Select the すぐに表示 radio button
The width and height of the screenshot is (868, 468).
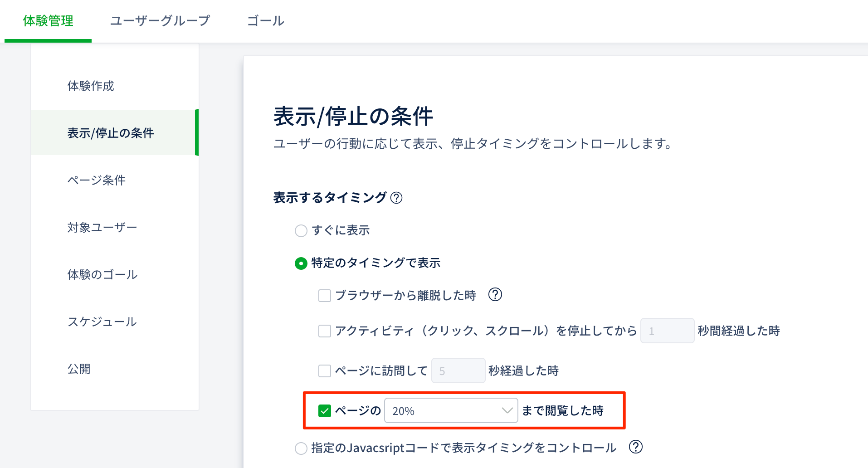coord(301,231)
